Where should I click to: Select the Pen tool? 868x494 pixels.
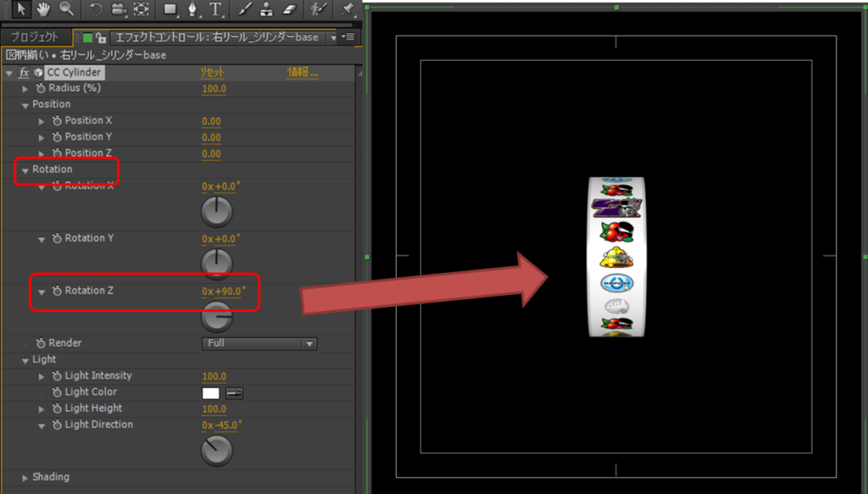[x=192, y=9]
